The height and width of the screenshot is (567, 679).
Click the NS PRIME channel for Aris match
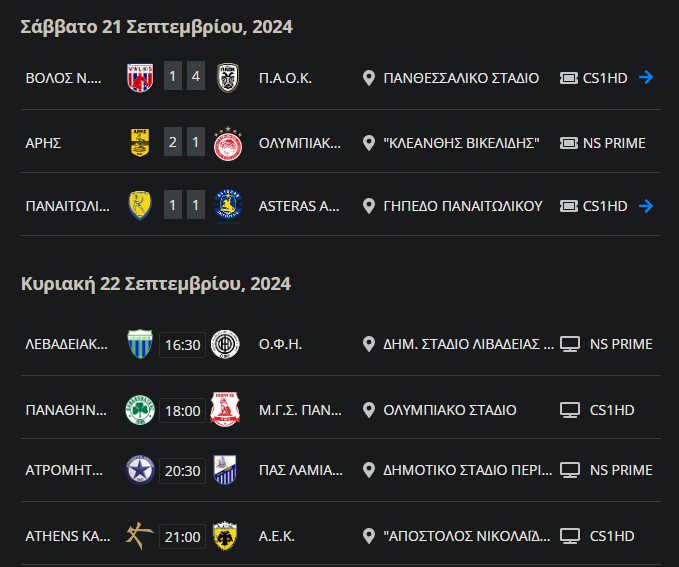point(613,142)
